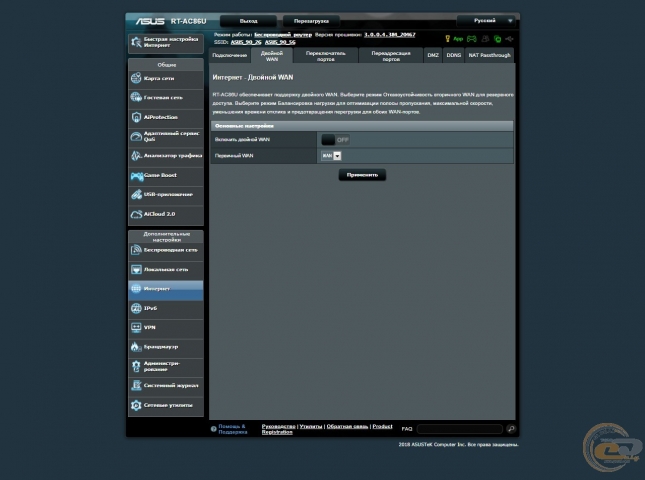Screen dimensions: 645x480
Task: Open the Обратная связь footer link
Action: click(x=347, y=426)
